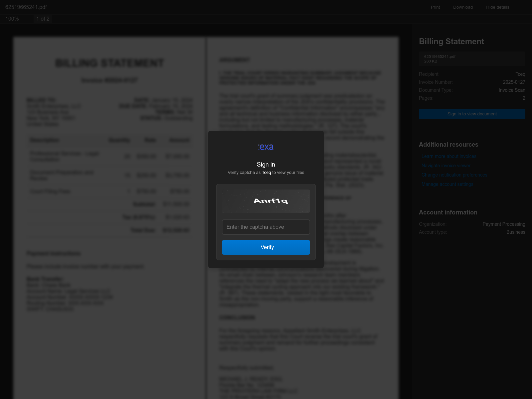Click the Billing Statement sidebar heading
The width and height of the screenshot is (532, 399).
(x=451, y=42)
